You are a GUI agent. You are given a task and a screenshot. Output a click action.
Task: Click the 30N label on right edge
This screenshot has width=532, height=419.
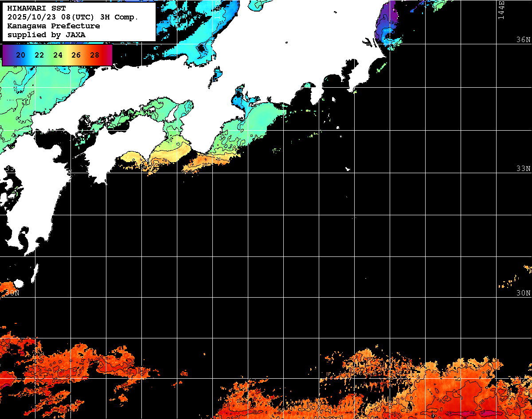pos(523,293)
